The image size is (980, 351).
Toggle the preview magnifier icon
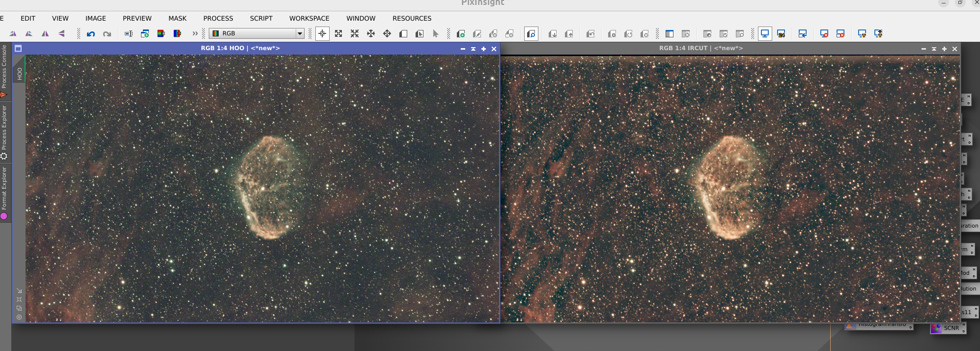pos(531,34)
